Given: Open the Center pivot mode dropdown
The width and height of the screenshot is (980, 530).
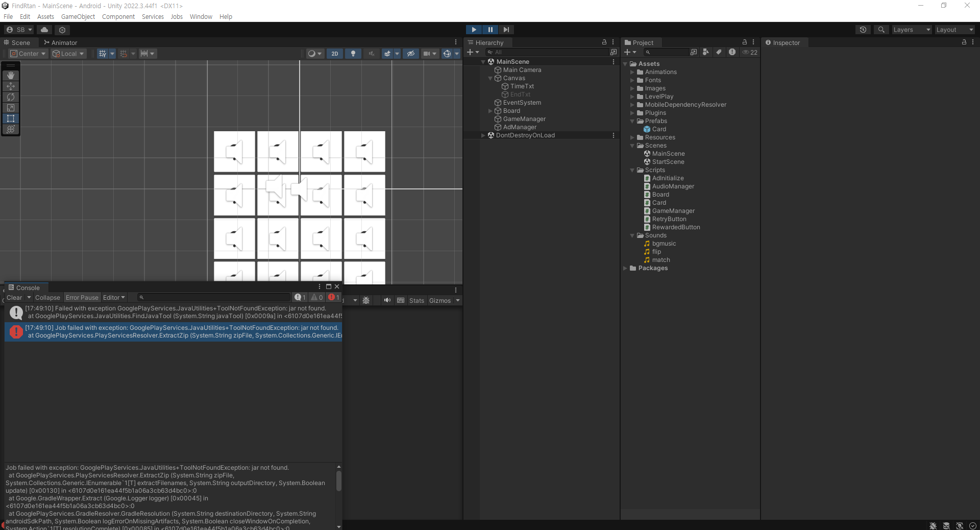Looking at the screenshot, I should tap(28, 54).
